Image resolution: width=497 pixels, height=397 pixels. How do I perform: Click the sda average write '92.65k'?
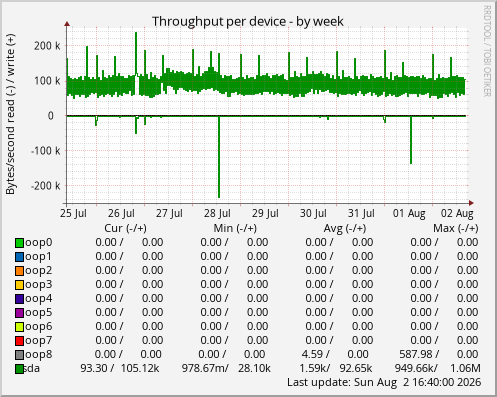pyautogui.click(x=356, y=368)
